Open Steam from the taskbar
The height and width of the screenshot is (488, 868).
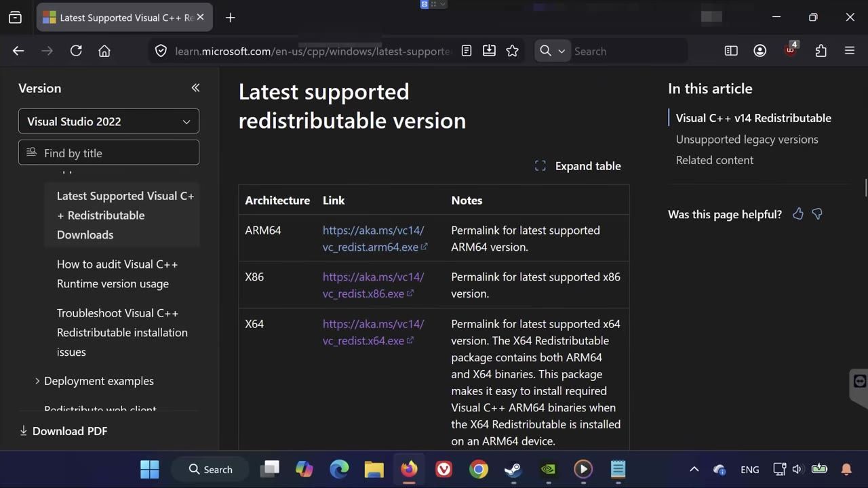coord(513,469)
